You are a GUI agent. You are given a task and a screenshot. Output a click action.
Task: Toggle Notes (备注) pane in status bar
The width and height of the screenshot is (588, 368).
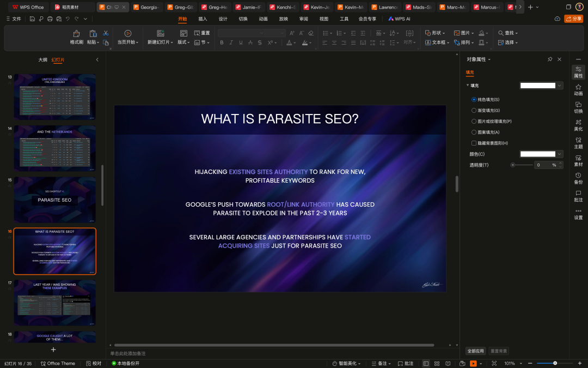click(381, 364)
